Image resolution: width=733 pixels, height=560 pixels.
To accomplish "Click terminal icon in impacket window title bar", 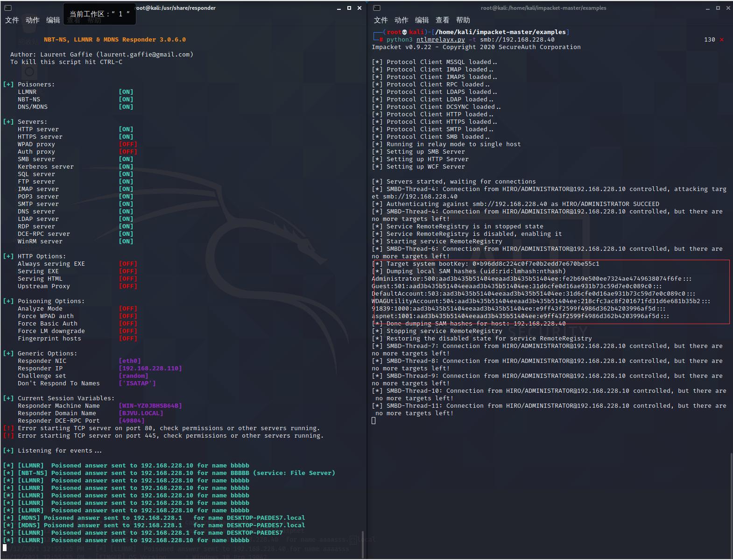I will pyautogui.click(x=377, y=8).
